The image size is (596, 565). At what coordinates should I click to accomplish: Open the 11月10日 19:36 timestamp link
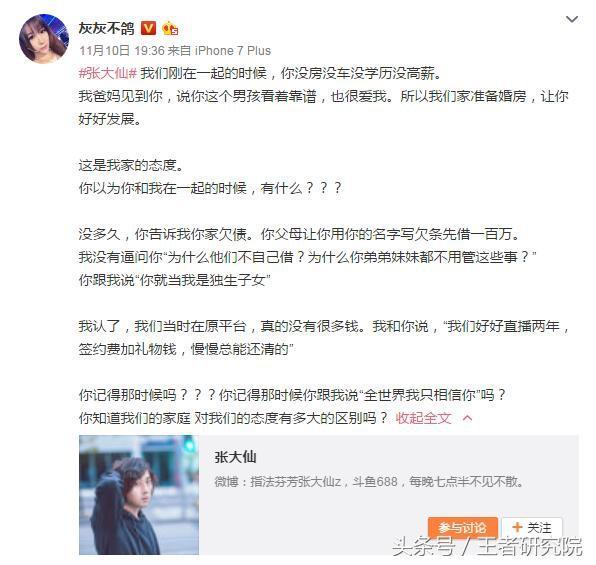coord(122,51)
